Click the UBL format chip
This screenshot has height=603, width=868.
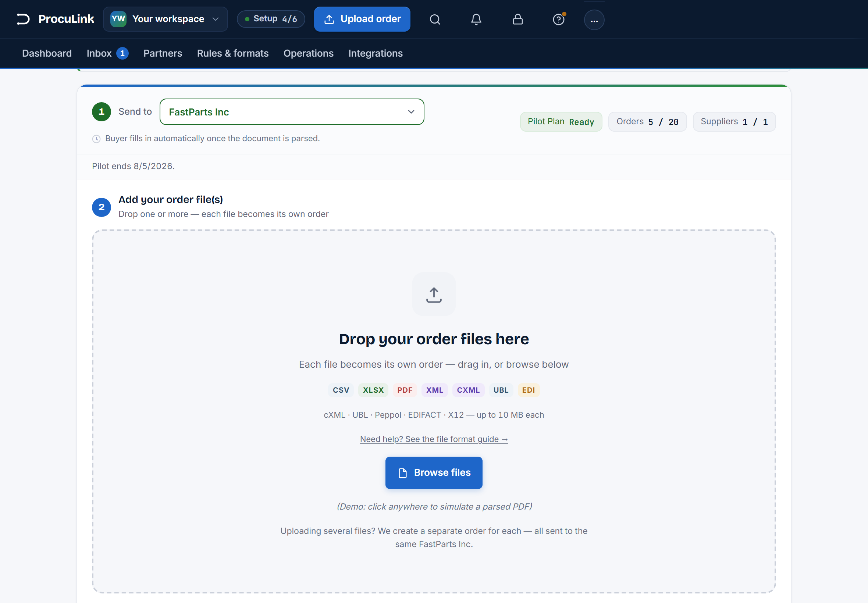point(501,390)
